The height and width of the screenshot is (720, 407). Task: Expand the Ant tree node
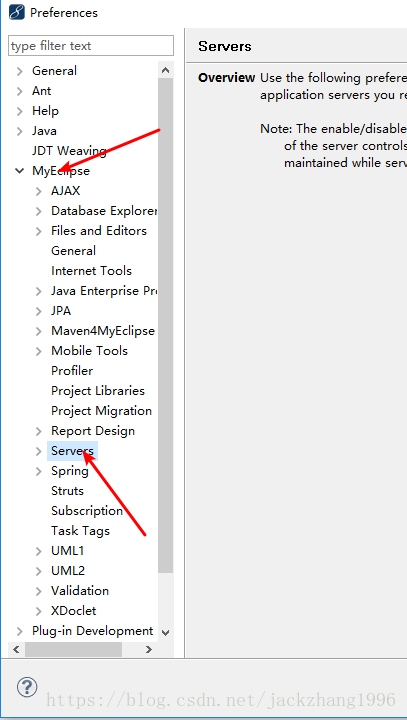coord(19,91)
